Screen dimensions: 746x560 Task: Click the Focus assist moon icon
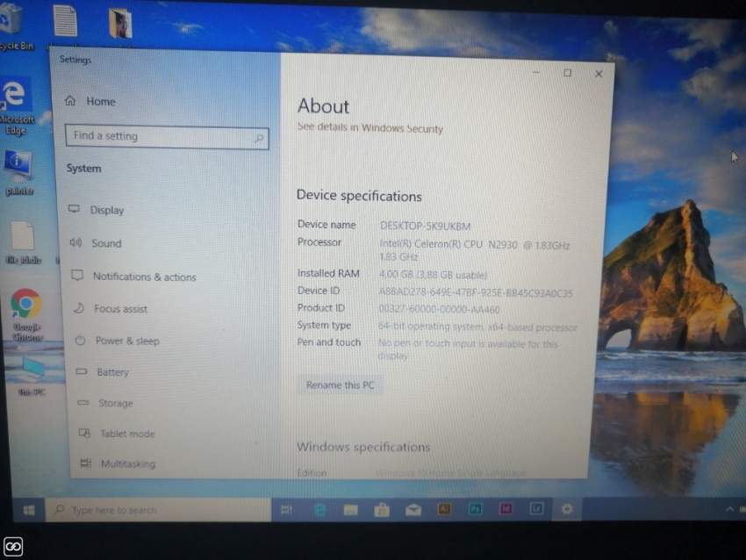tap(77, 308)
